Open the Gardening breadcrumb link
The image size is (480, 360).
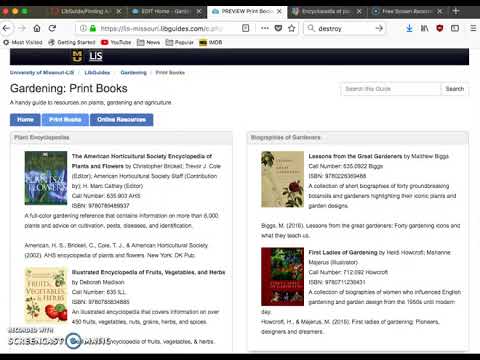pyautogui.click(x=133, y=73)
